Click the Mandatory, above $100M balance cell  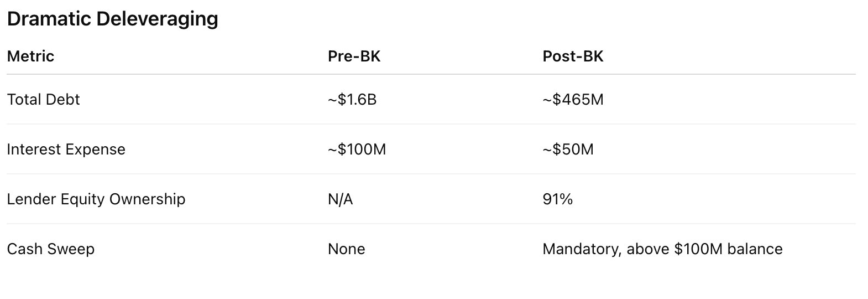(x=662, y=249)
